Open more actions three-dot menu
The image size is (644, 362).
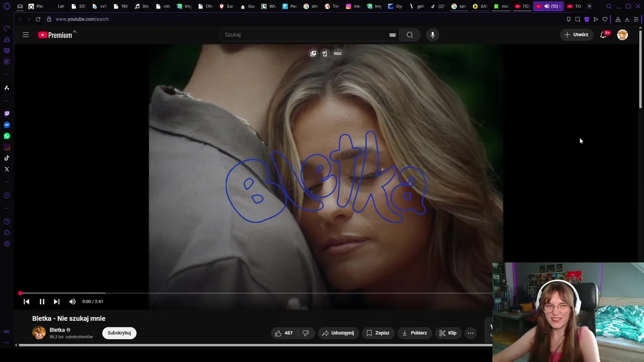(x=470, y=333)
